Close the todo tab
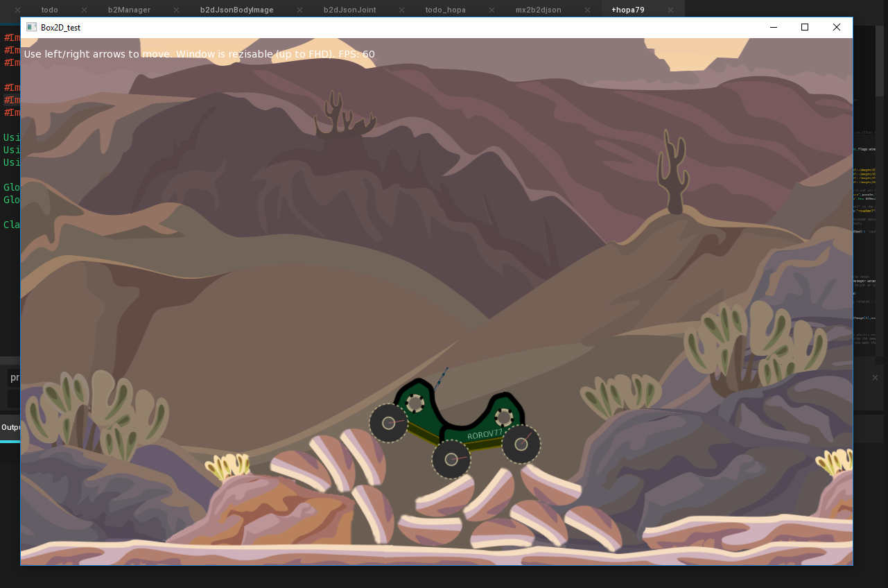888x588 pixels. pyautogui.click(x=84, y=10)
